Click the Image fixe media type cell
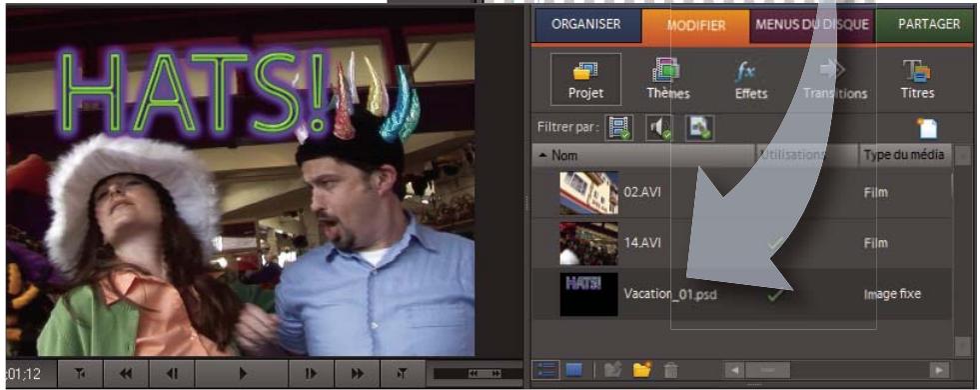The image size is (980, 390). pos(892,294)
